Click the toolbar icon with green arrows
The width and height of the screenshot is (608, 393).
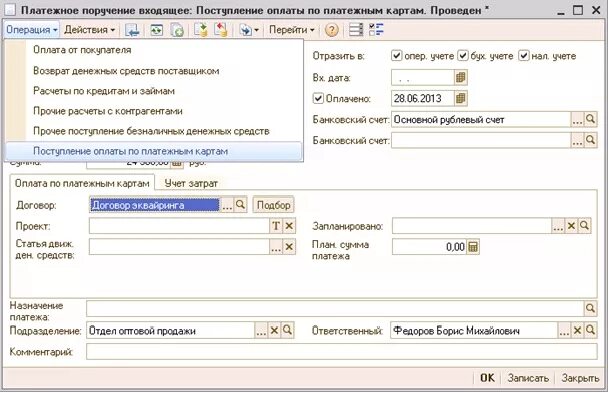(x=156, y=30)
